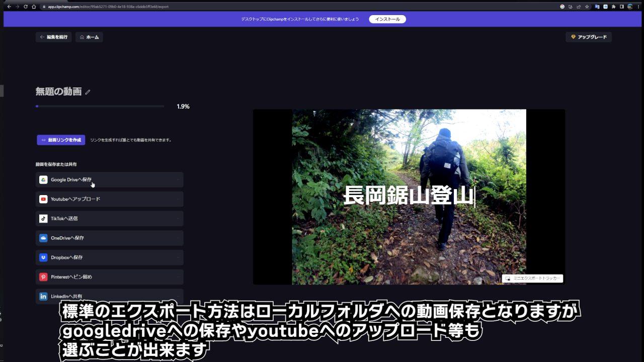The width and height of the screenshot is (644, 362).
Task: Go to ホーム from the top bar
Action: coord(89,37)
